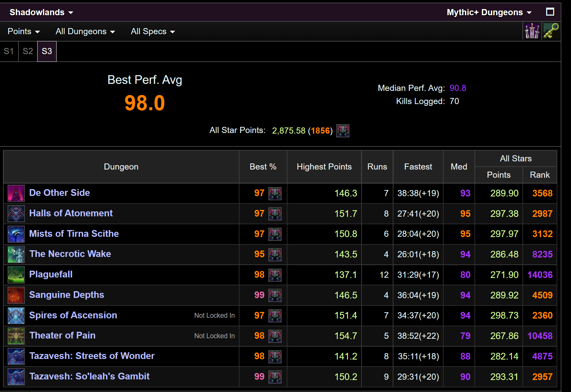Click Streets of Wonder dungeon thumbnail
This screenshot has height=392, width=571.
coord(16,356)
